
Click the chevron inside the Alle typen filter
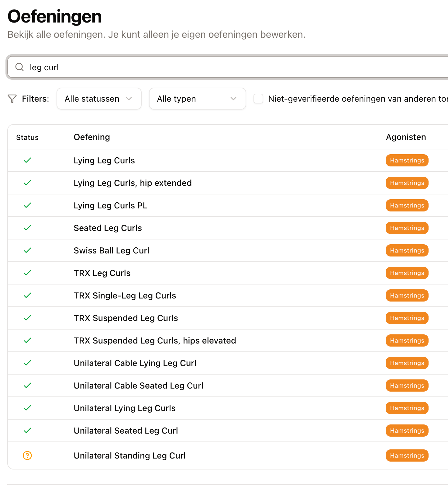(233, 99)
